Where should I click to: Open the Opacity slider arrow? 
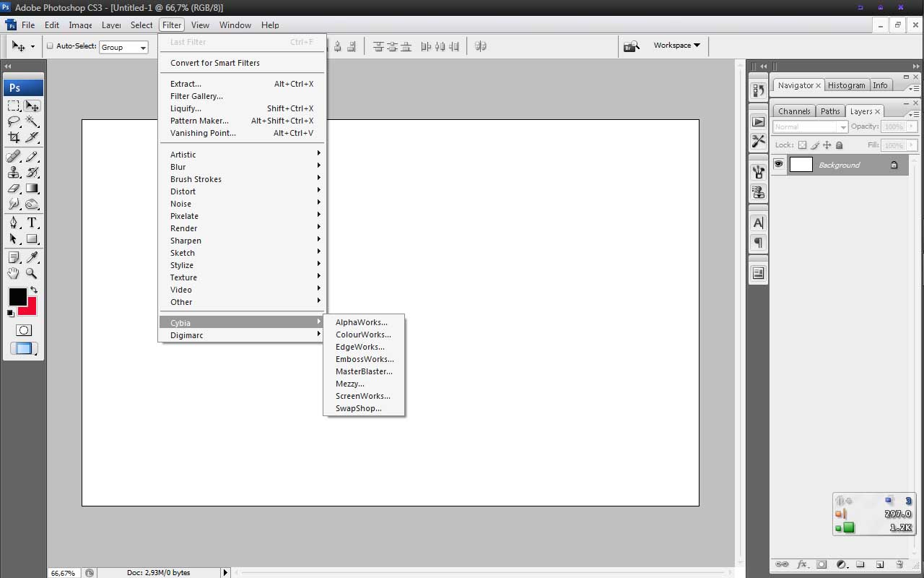912,126
